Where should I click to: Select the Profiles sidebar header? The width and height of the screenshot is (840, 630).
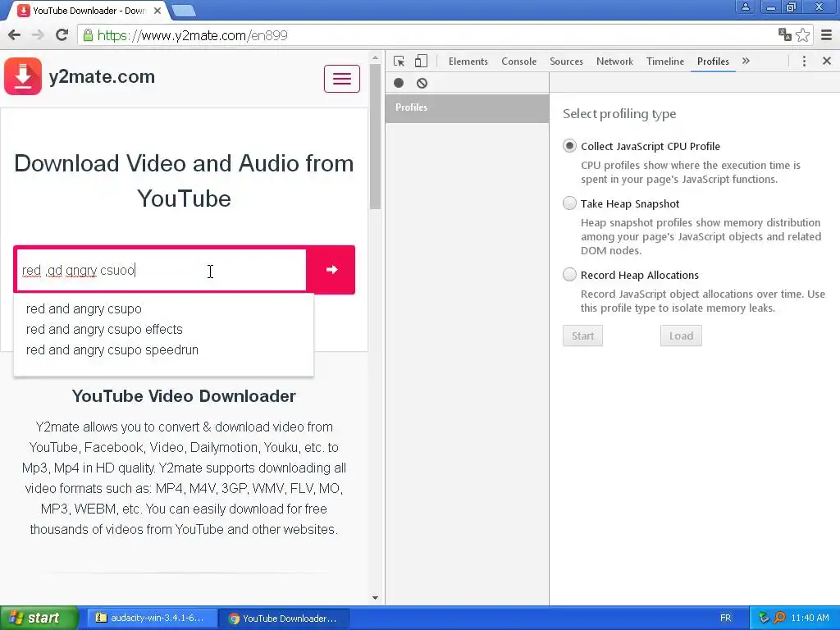(x=467, y=107)
